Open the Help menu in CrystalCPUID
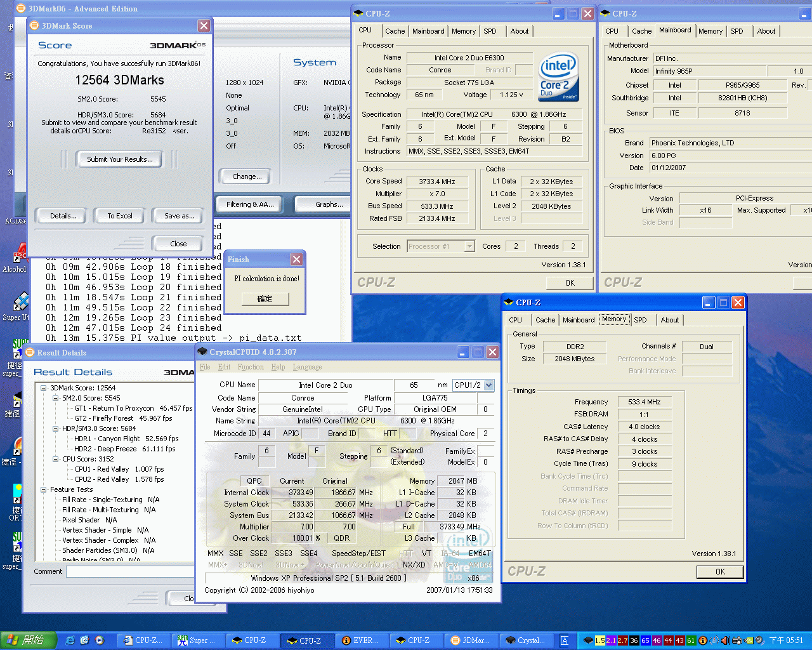This screenshot has width=812, height=650. coord(278,367)
